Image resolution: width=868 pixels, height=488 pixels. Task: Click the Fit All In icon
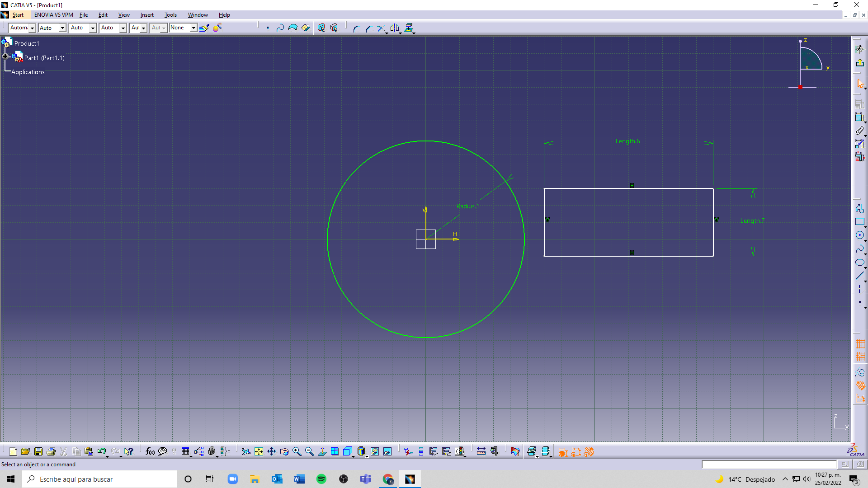[259, 451]
